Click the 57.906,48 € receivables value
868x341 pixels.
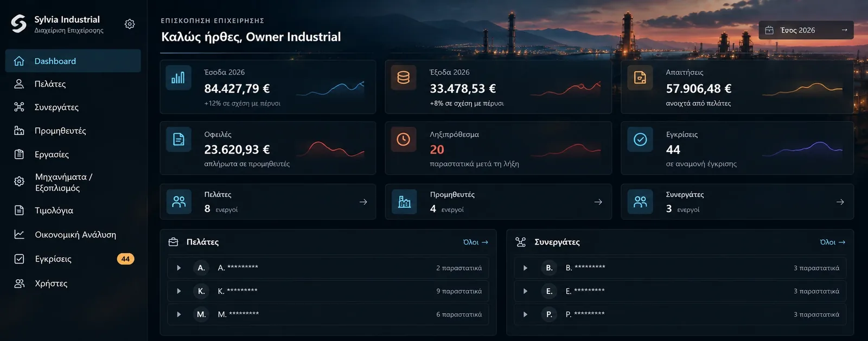(x=699, y=88)
